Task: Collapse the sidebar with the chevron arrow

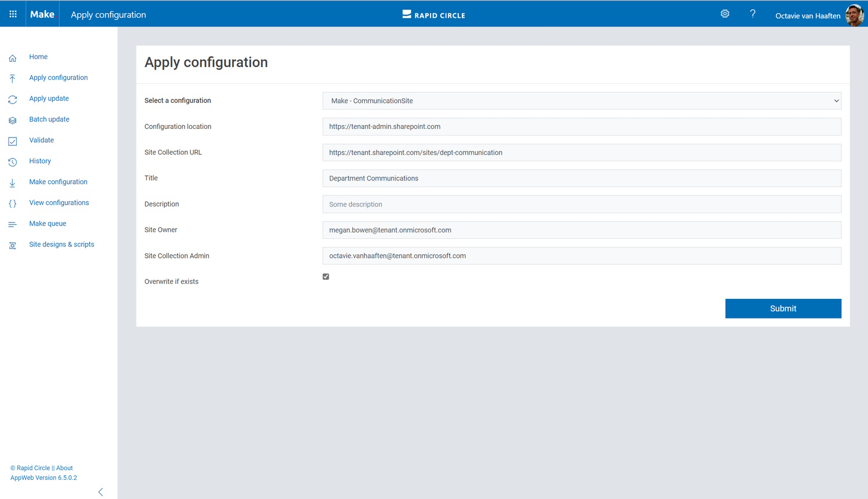Action: click(101, 492)
